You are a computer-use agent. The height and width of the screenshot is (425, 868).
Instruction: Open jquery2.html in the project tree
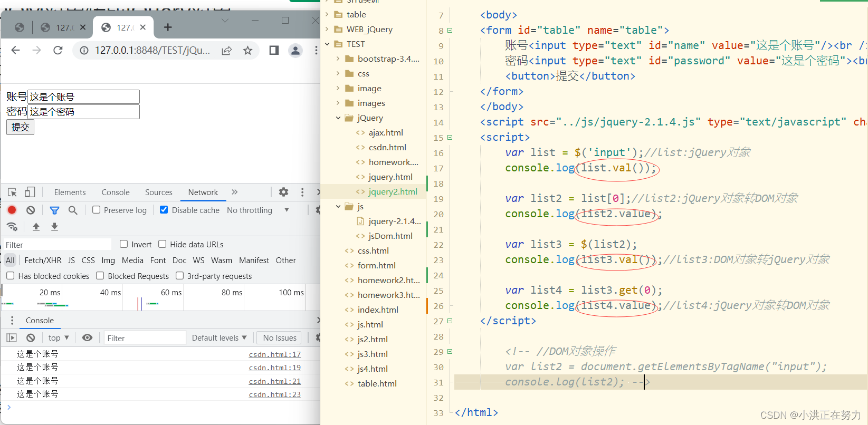(393, 191)
